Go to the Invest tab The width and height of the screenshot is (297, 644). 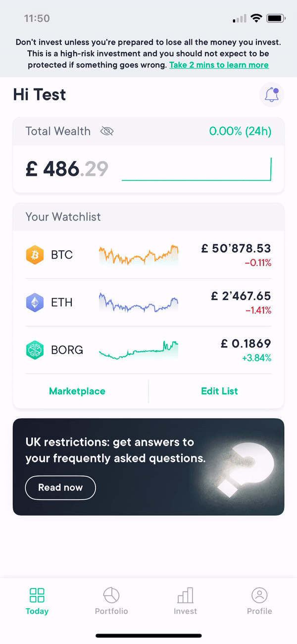click(185, 601)
